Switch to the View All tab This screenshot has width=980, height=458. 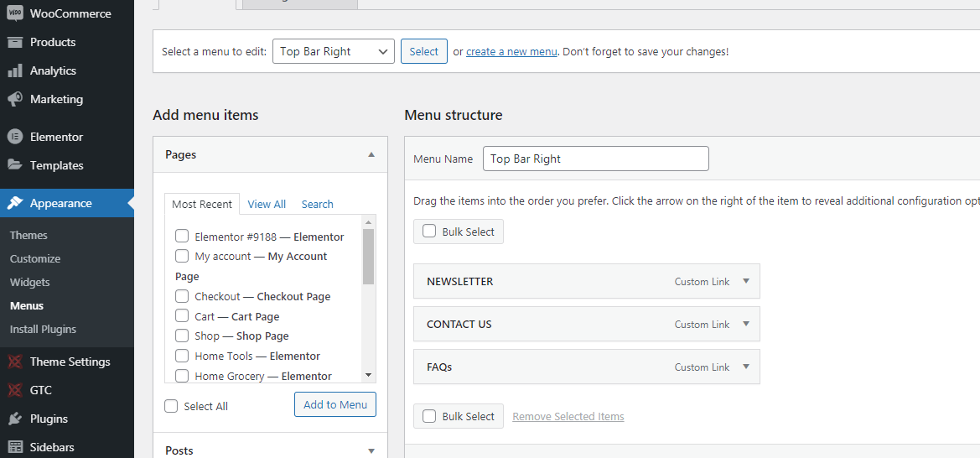coord(267,204)
